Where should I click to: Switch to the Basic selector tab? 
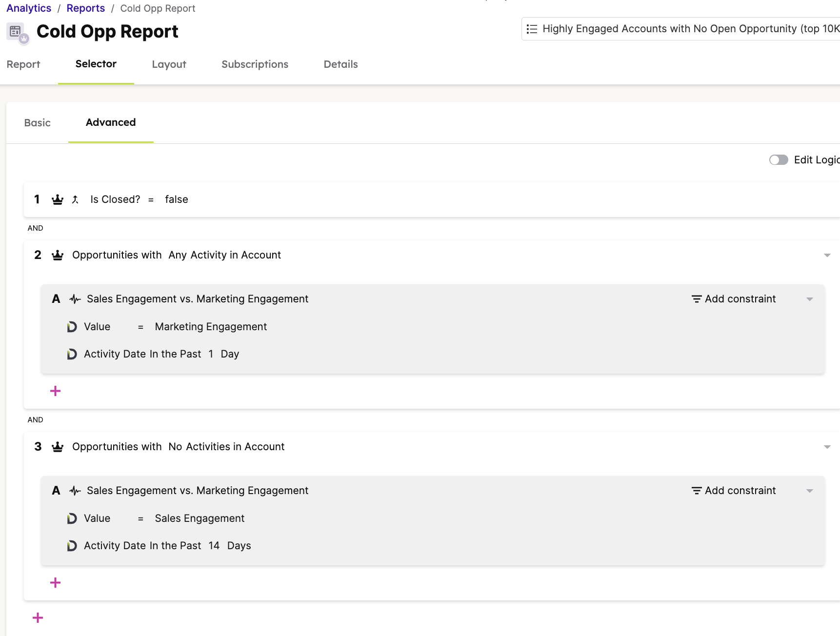pos(38,123)
